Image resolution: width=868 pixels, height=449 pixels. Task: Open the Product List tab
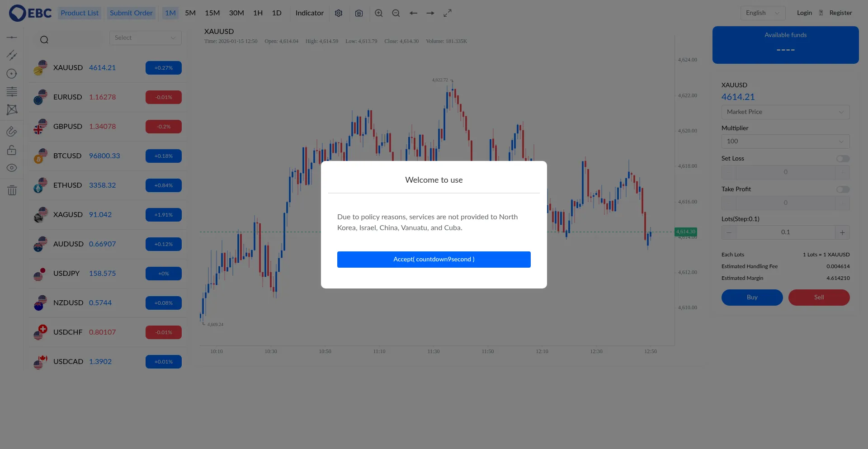(80, 13)
